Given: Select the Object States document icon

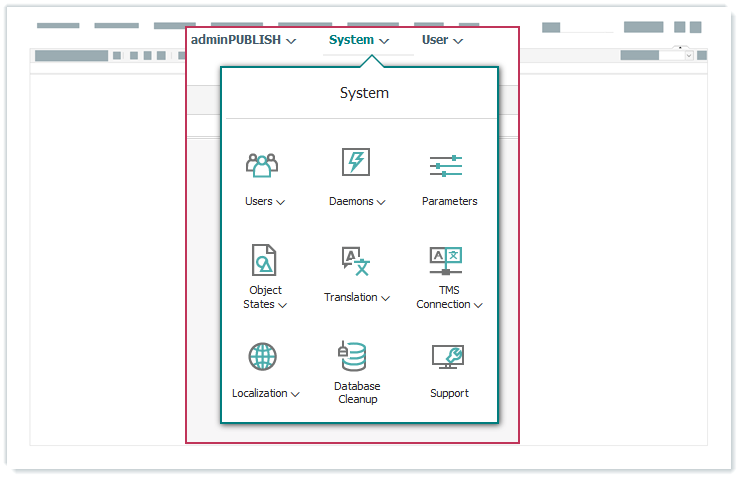Looking at the screenshot, I should tap(263, 260).
